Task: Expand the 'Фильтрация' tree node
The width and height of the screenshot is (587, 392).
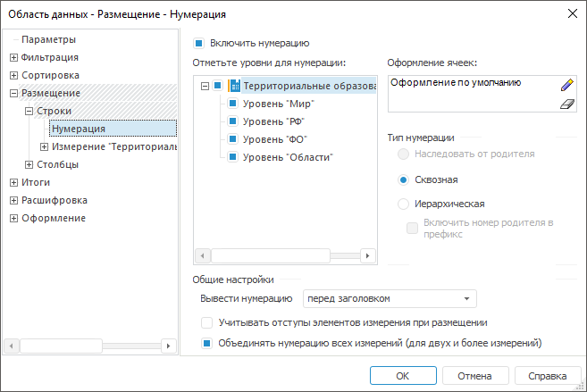Action: click(13, 58)
